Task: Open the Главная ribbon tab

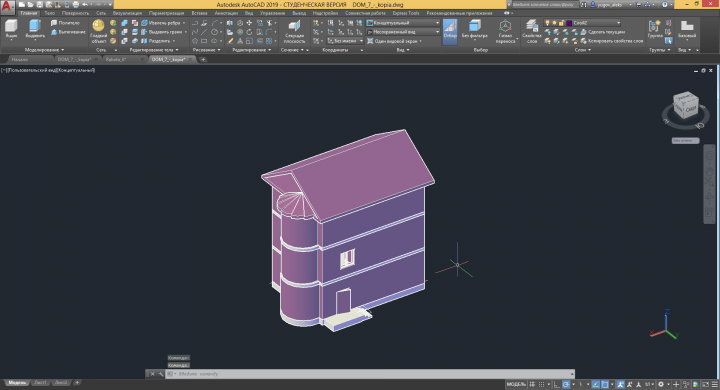Action: [x=28, y=13]
